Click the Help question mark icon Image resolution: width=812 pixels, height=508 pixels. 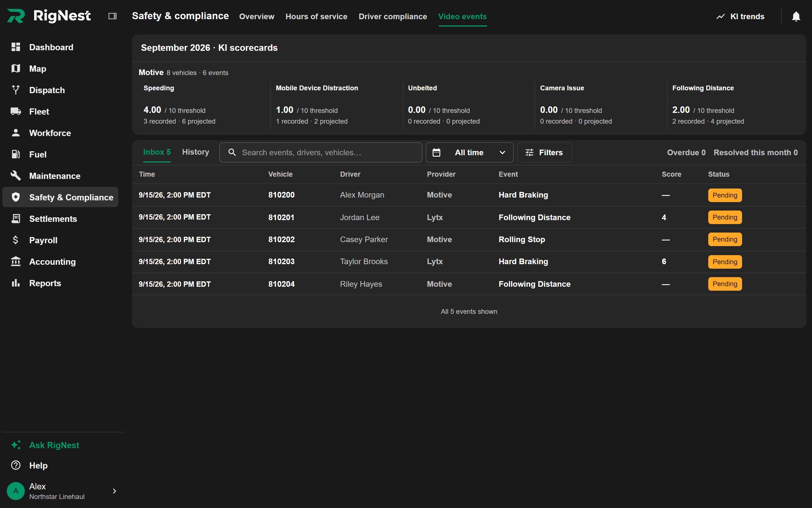tap(16, 465)
